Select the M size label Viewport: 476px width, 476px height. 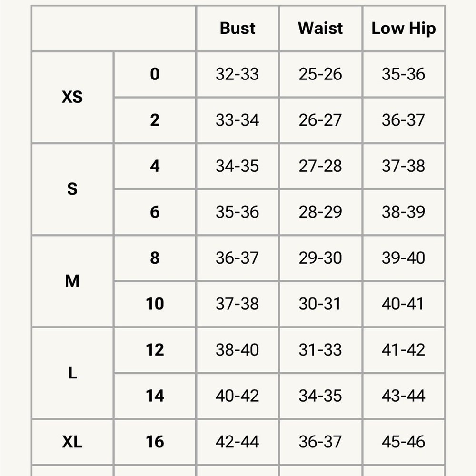[x=72, y=281]
